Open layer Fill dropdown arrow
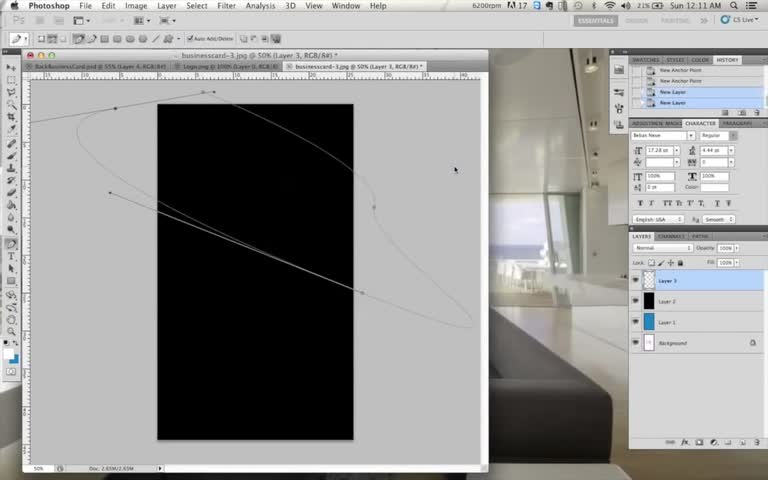 737,263
